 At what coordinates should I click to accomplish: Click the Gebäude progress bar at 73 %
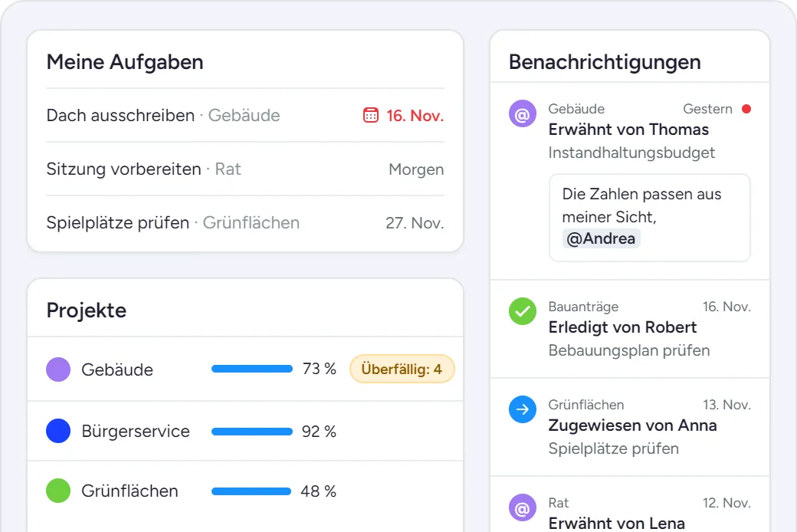[x=252, y=369]
